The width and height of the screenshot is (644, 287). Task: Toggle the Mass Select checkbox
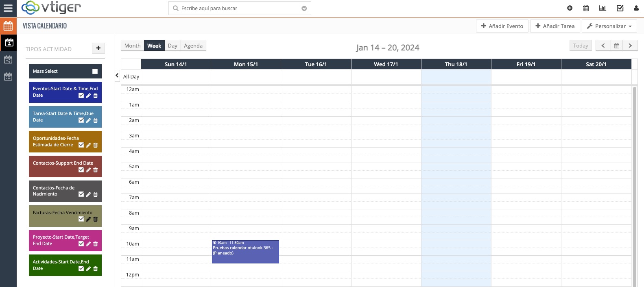(x=95, y=71)
